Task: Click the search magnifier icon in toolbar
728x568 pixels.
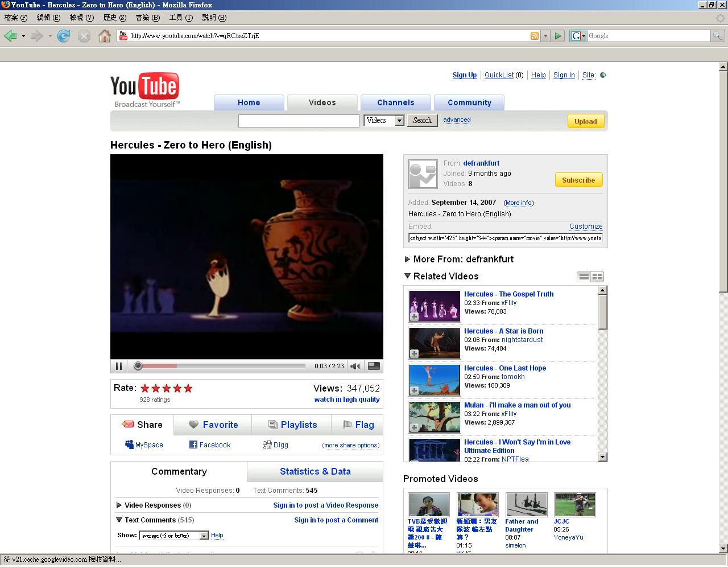Action: tap(718, 36)
